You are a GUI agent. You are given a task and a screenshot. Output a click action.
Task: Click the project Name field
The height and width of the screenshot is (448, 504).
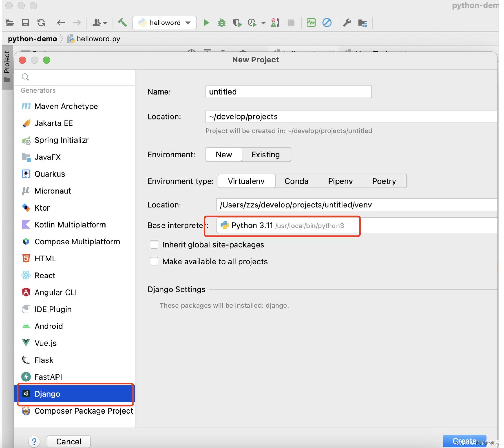click(x=288, y=92)
